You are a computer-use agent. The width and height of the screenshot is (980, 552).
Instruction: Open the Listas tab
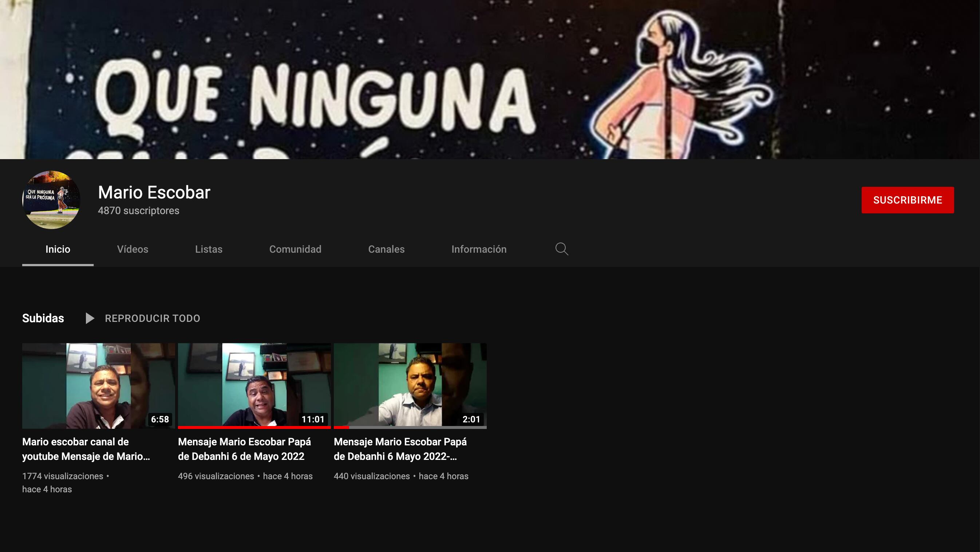click(x=209, y=249)
